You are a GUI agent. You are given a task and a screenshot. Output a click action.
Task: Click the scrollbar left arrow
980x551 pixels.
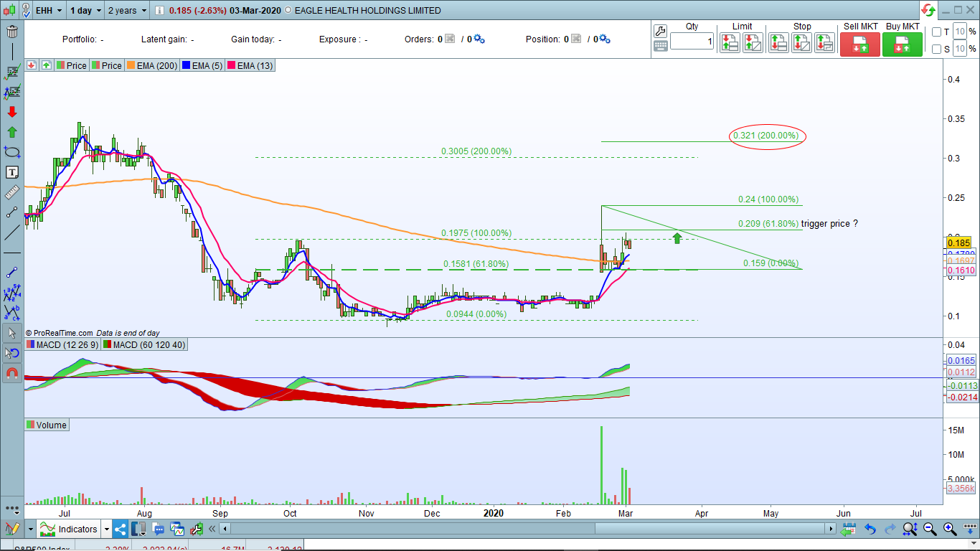coord(225,529)
